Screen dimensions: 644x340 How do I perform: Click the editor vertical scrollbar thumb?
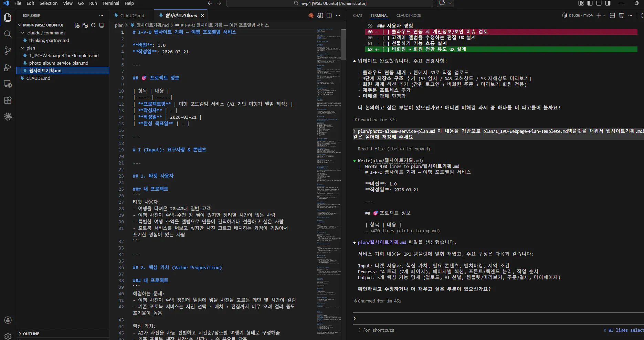click(343, 44)
